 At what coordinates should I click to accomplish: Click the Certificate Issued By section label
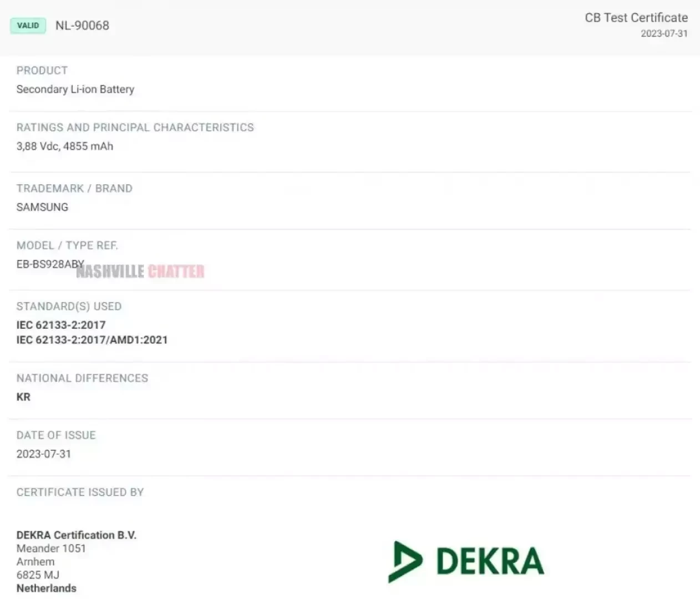click(x=80, y=493)
